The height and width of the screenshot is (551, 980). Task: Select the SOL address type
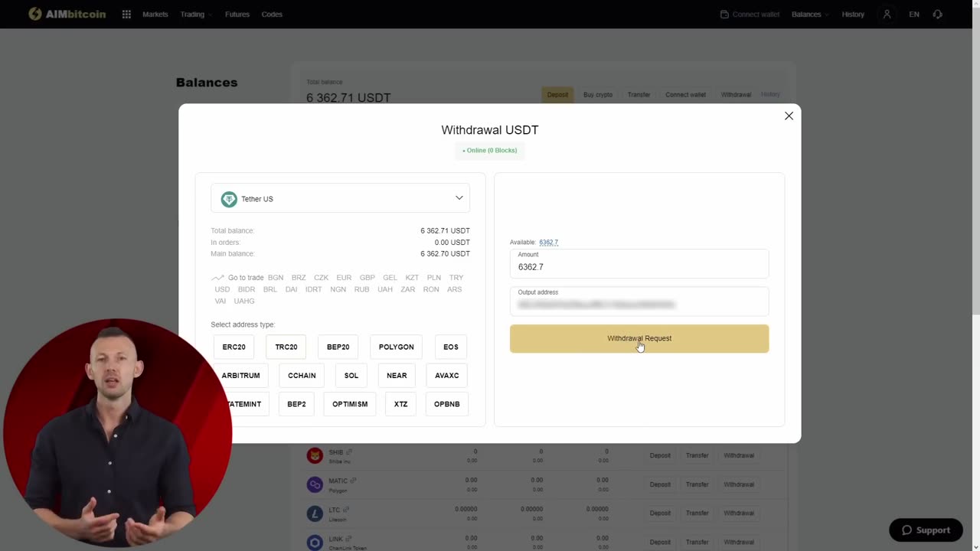(x=351, y=375)
